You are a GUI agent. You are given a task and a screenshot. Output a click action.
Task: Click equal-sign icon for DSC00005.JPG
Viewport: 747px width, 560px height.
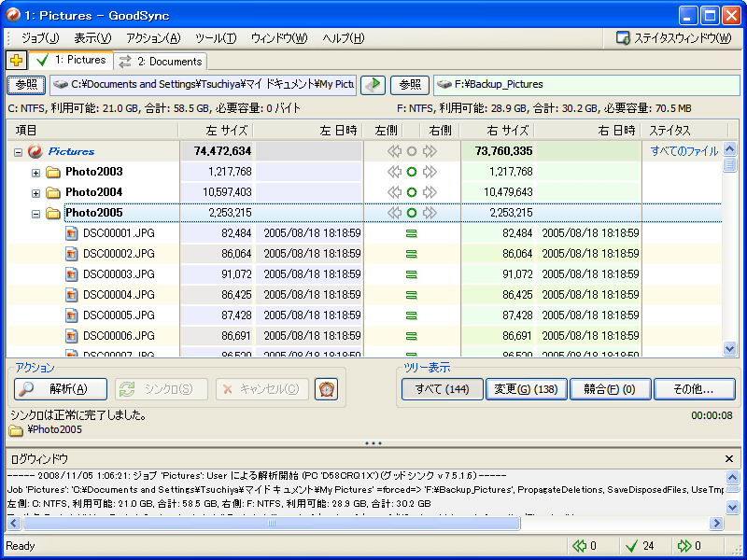pos(411,315)
